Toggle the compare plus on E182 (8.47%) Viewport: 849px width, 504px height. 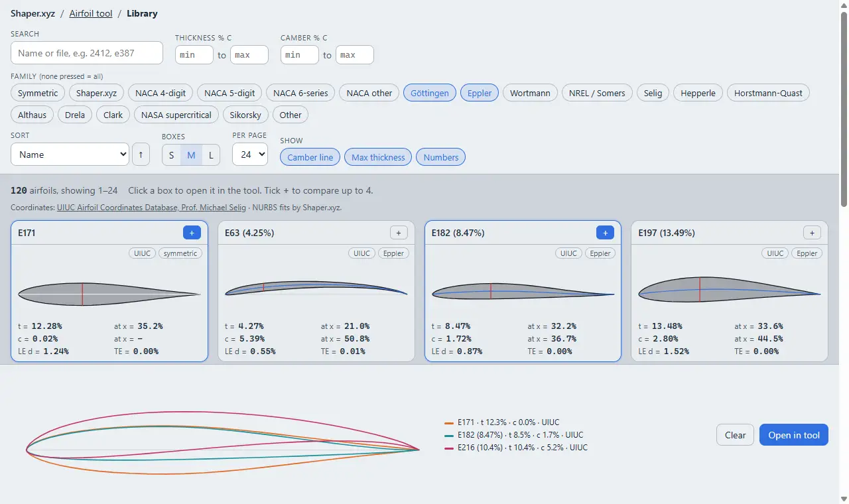(x=605, y=233)
